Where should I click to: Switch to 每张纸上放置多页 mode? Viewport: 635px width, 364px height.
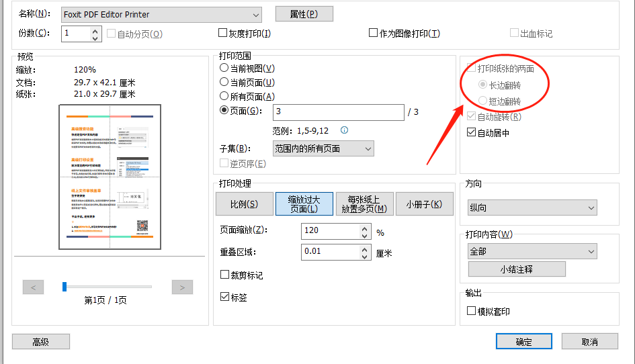pyautogui.click(x=364, y=204)
